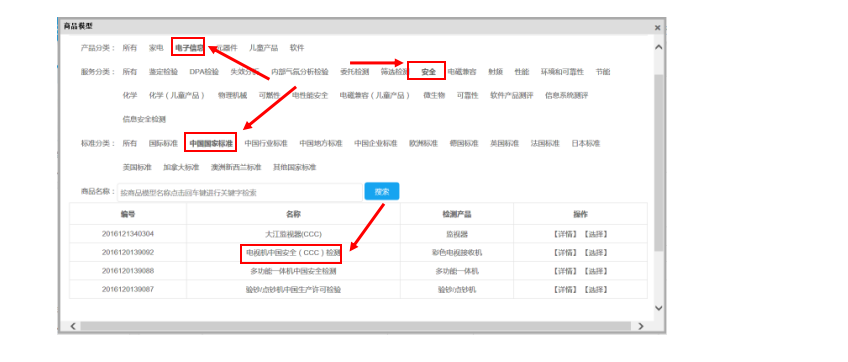Click the horizontal scrollbar left arrow
848x362 pixels.
point(74,326)
